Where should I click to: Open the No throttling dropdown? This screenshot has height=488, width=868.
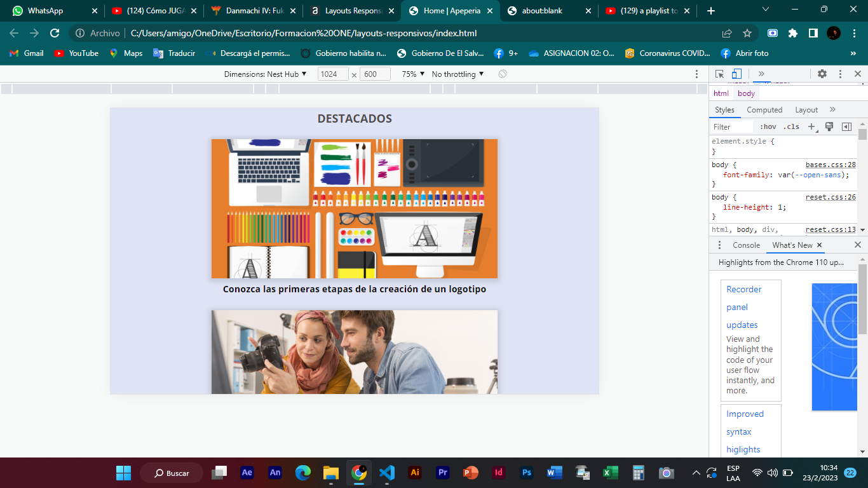coord(458,74)
